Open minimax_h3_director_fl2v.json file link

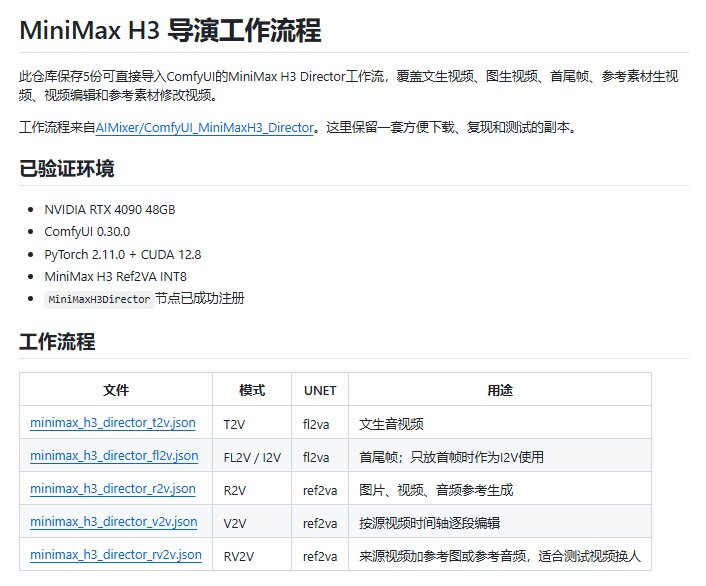[114, 455]
